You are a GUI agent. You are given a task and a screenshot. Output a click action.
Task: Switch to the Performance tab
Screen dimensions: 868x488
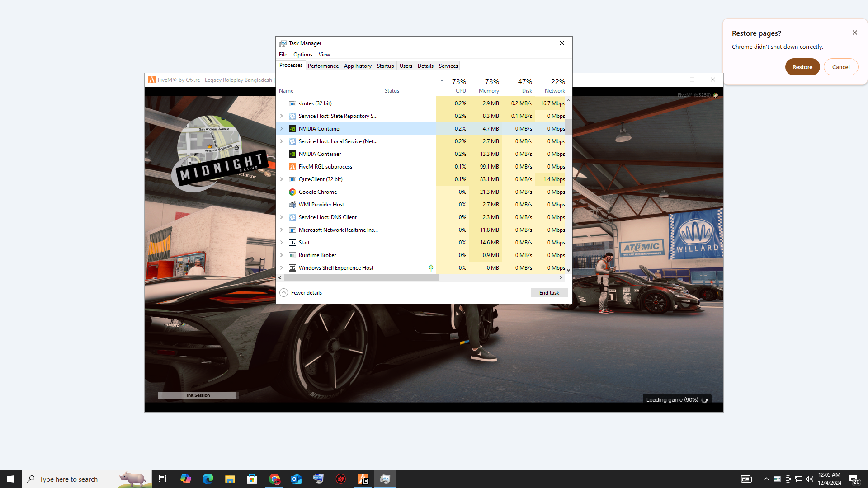[323, 66]
